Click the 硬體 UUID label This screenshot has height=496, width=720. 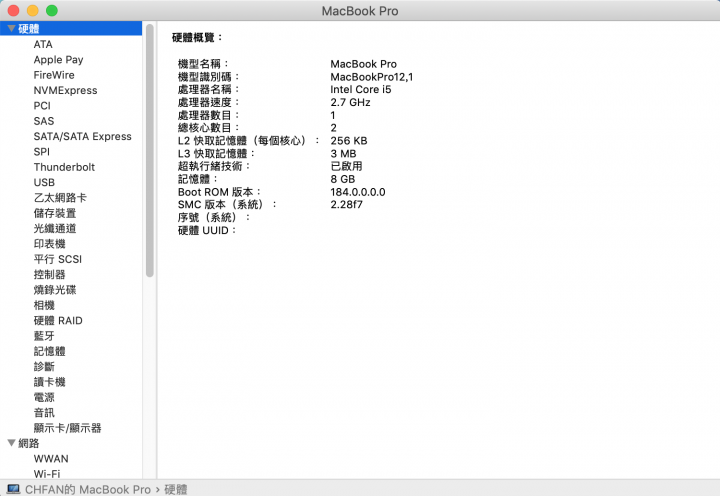tap(207, 230)
